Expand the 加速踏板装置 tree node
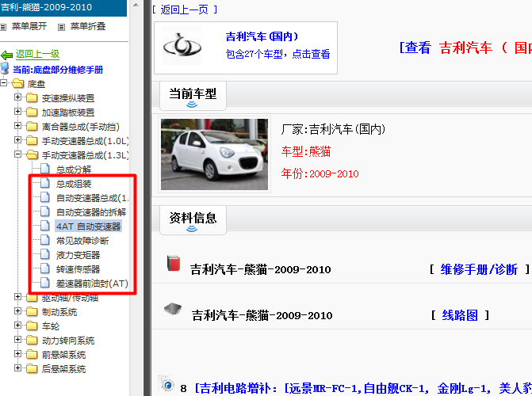 point(17,111)
